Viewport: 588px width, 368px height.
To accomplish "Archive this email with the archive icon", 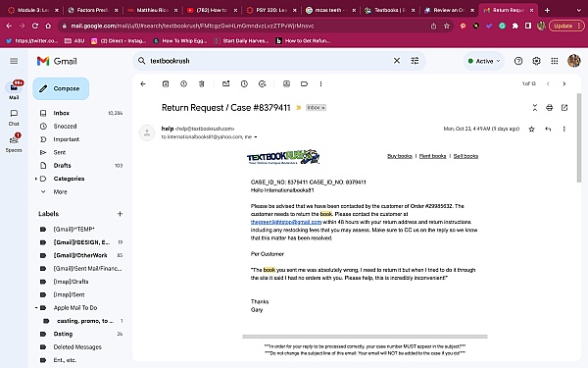I will click(x=166, y=83).
